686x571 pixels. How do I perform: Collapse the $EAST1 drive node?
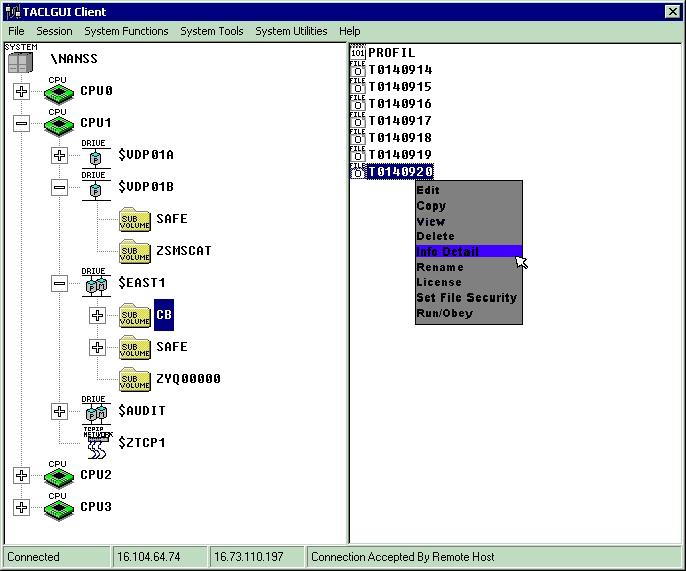60,283
